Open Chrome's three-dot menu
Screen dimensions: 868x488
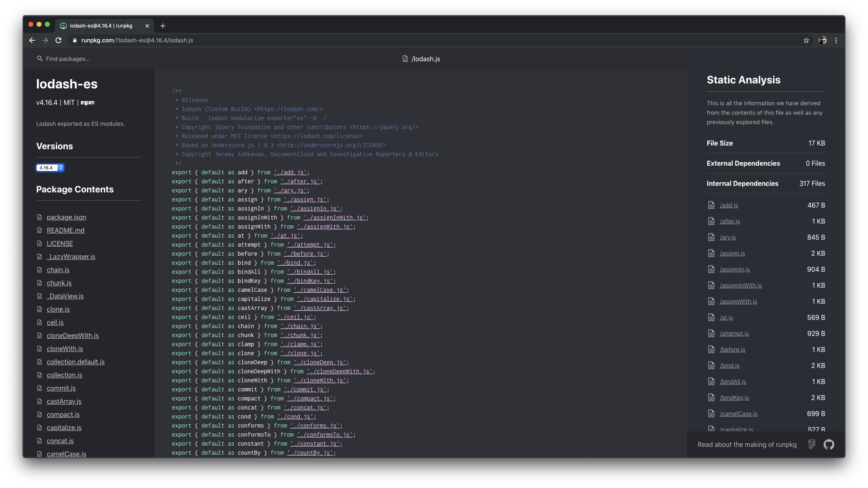coord(836,40)
